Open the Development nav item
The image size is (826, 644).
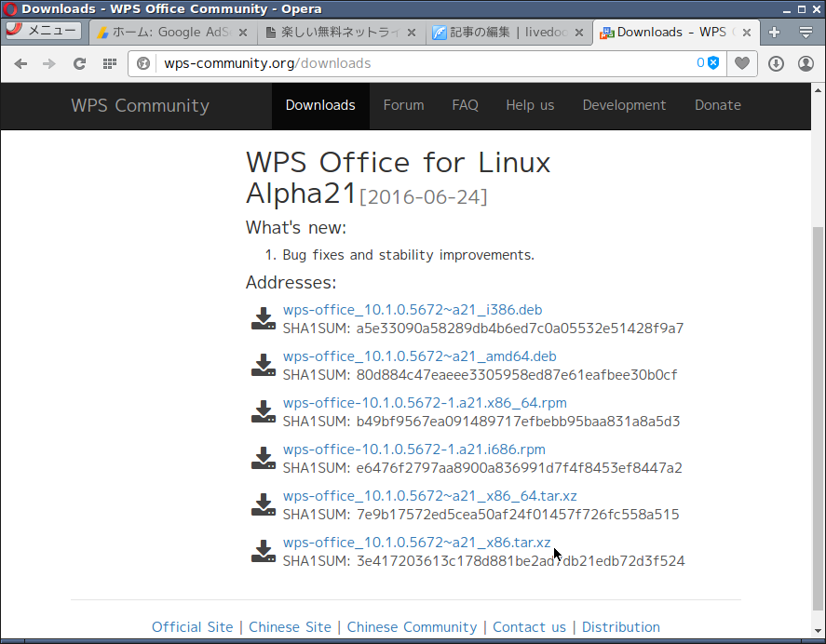[x=624, y=105]
